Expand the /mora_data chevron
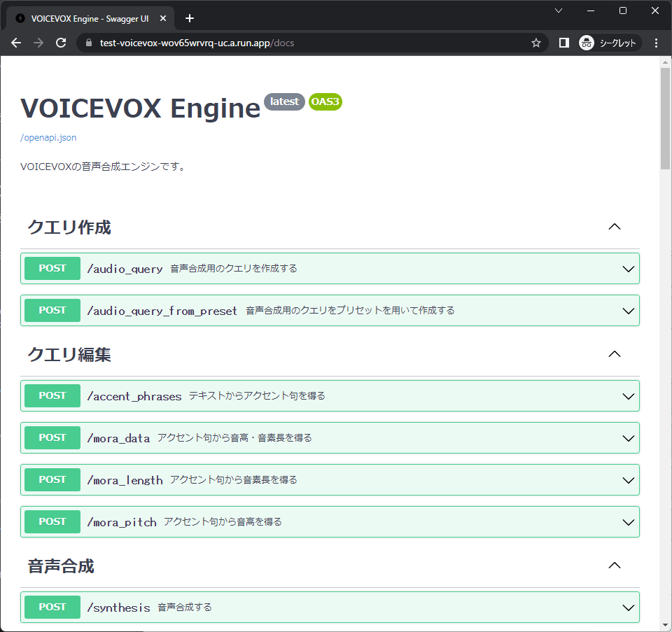 [629, 438]
